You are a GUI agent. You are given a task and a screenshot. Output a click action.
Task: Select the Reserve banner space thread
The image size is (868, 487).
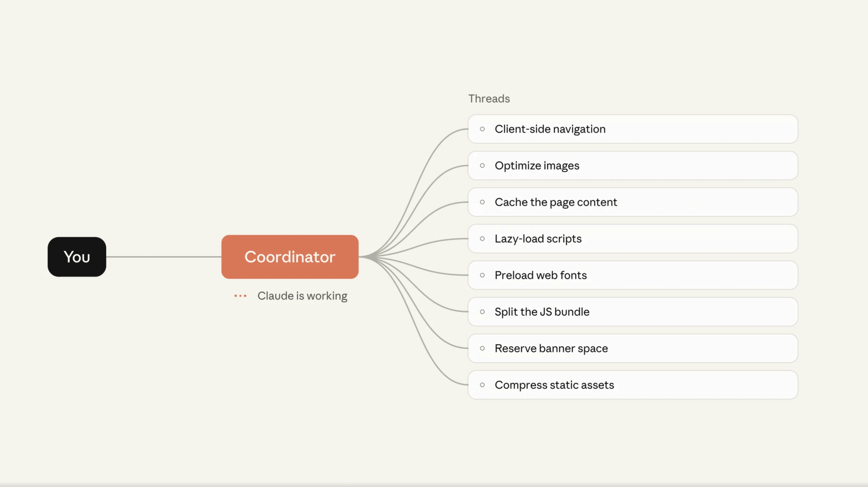[x=633, y=348]
